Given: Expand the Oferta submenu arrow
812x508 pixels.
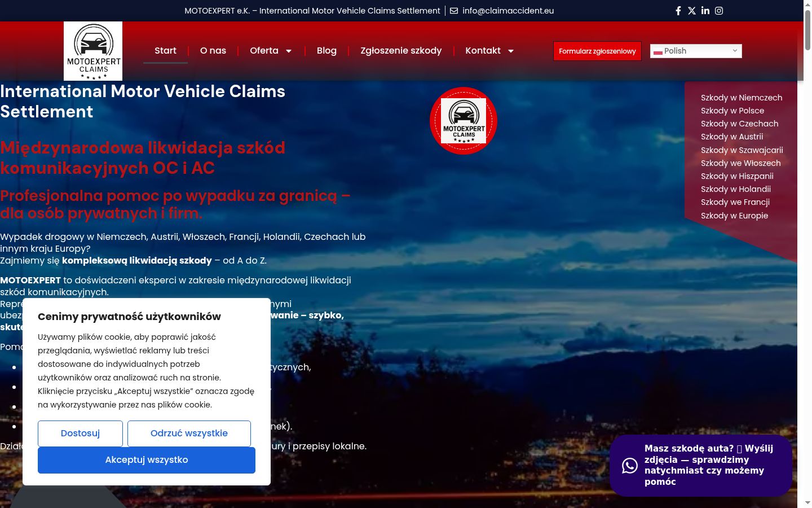Looking at the screenshot, I should coord(289,51).
